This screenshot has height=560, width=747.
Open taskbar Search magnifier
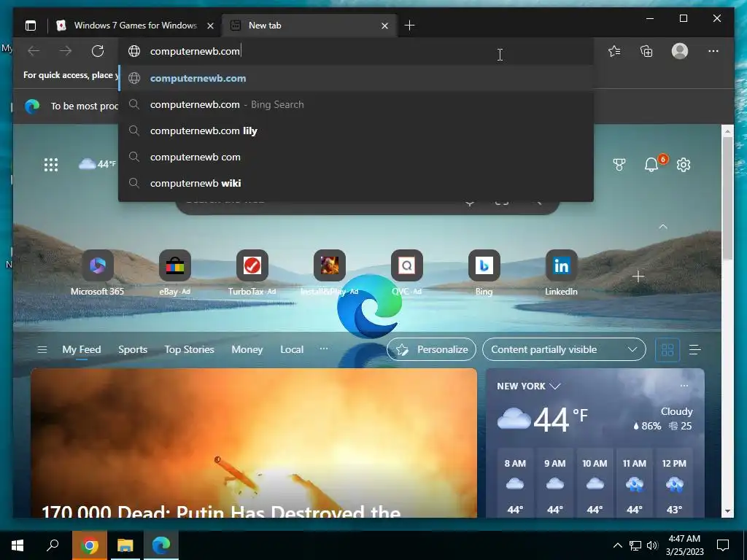point(53,545)
